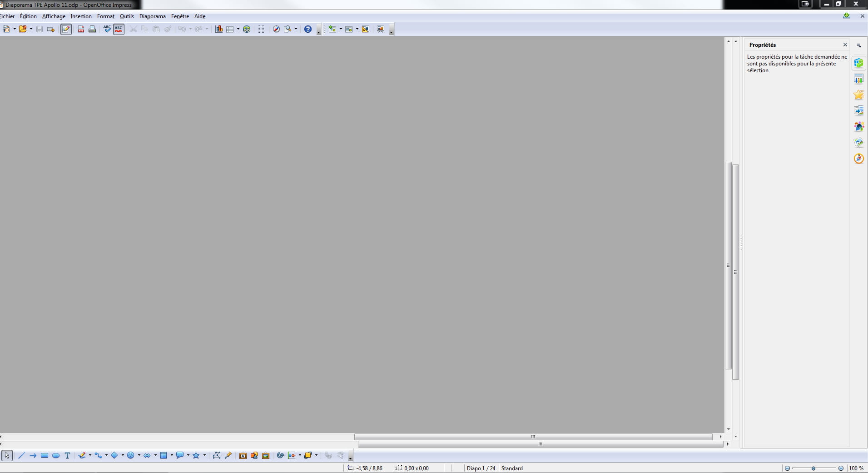Show Slide Transition sidebar deck

click(x=858, y=111)
